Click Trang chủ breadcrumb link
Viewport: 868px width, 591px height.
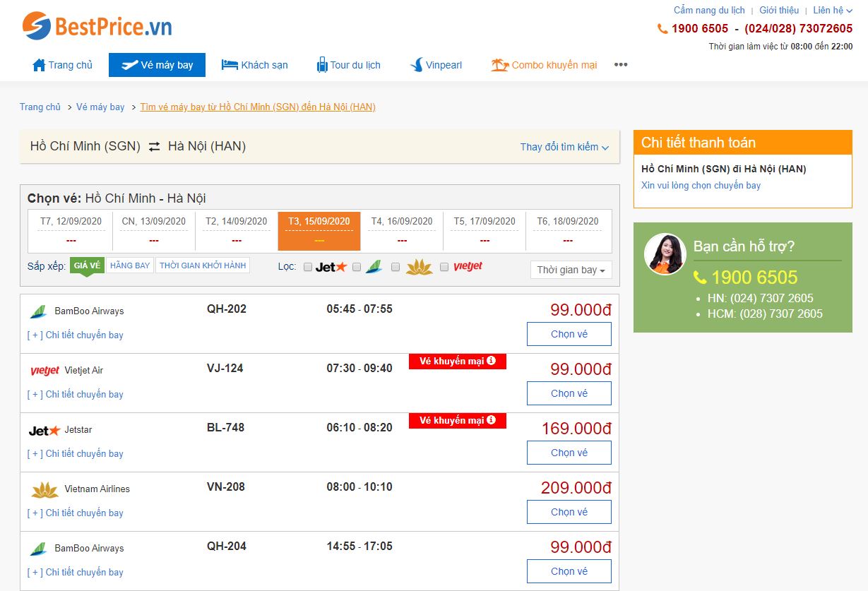click(x=40, y=107)
